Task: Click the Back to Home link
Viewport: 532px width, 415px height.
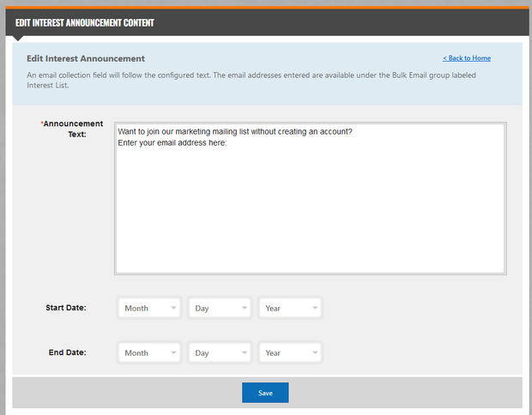Action: click(x=466, y=58)
